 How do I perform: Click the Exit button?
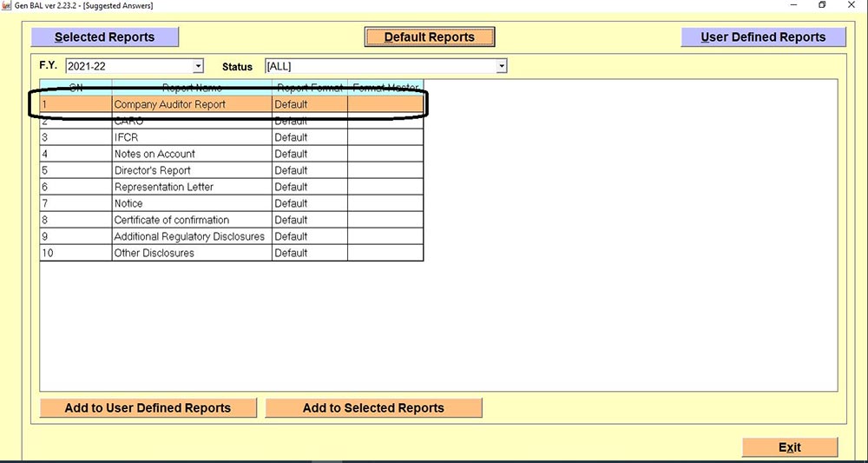click(x=789, y=447)
